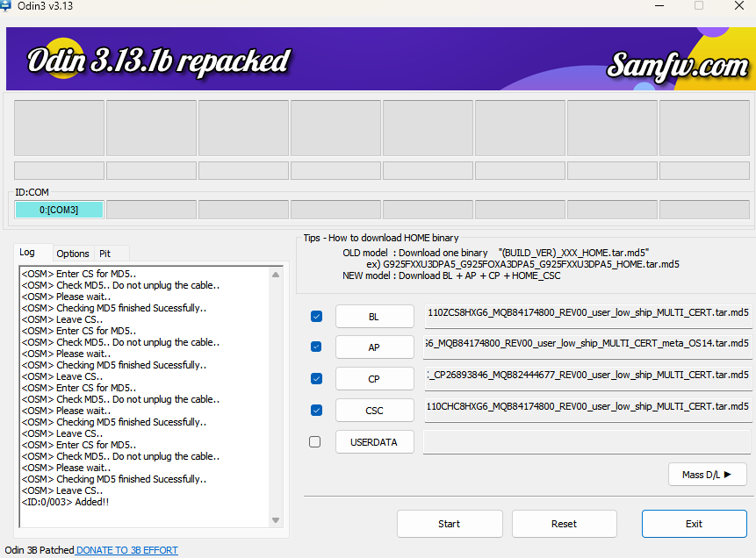The image size is (756, 558).
Task: Click the AP file select button
Action: coord(374,347)
